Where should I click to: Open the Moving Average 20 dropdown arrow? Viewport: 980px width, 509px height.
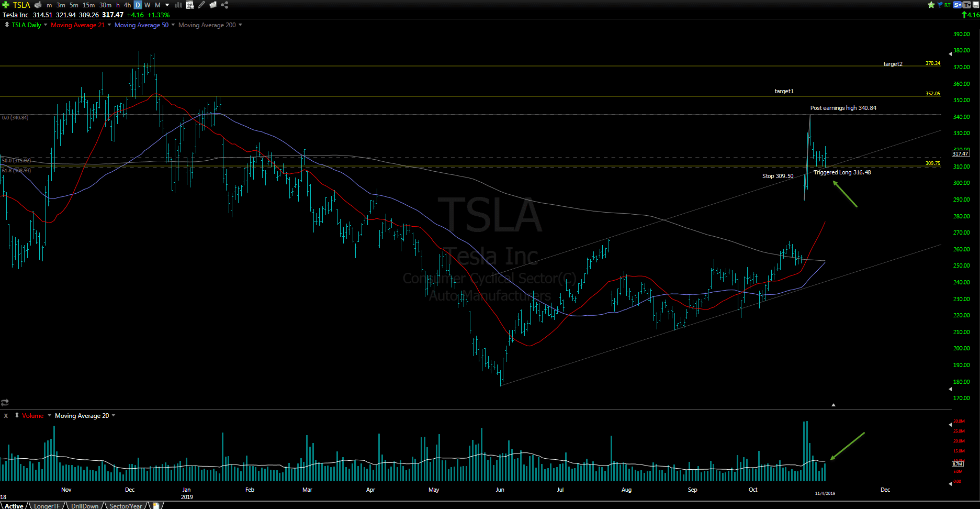coord(114,415)
